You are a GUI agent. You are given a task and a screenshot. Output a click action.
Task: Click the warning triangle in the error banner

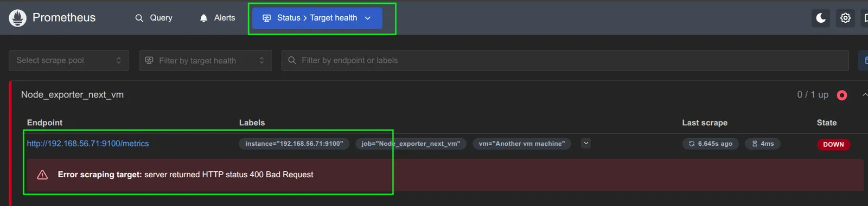pos(42,175)
